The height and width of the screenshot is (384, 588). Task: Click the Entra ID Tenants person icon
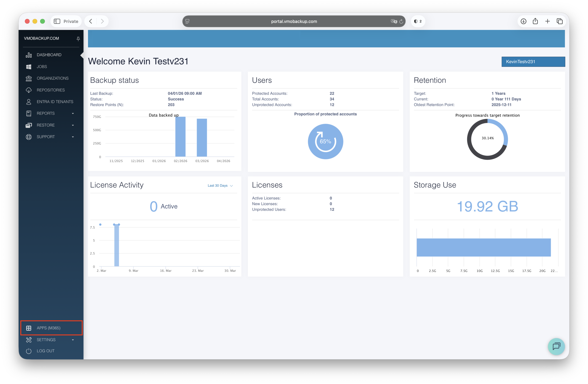pyautogui.click(x=29, y=102)
